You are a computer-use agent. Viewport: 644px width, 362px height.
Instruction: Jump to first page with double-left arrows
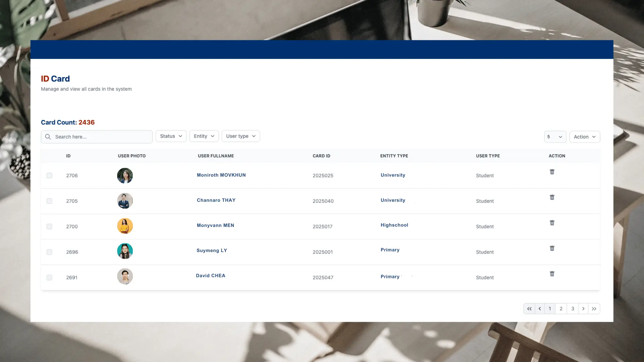point(529,309)
